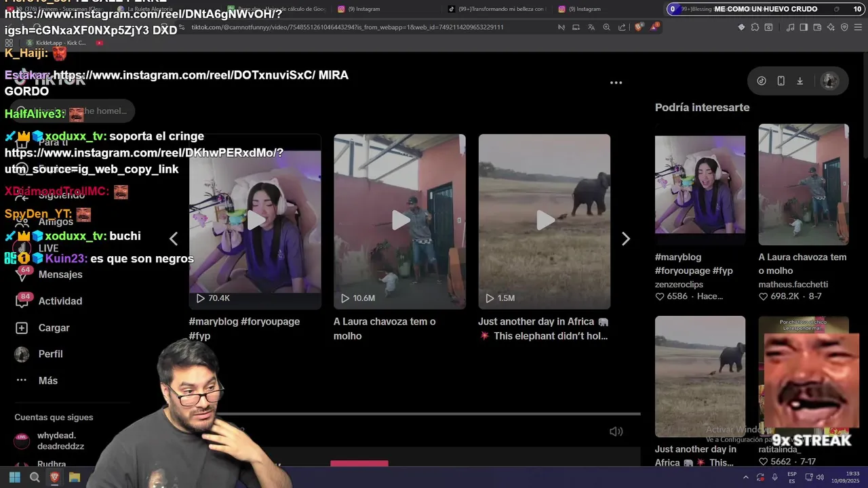Mute the video with the speaker icon

point(616,431)
